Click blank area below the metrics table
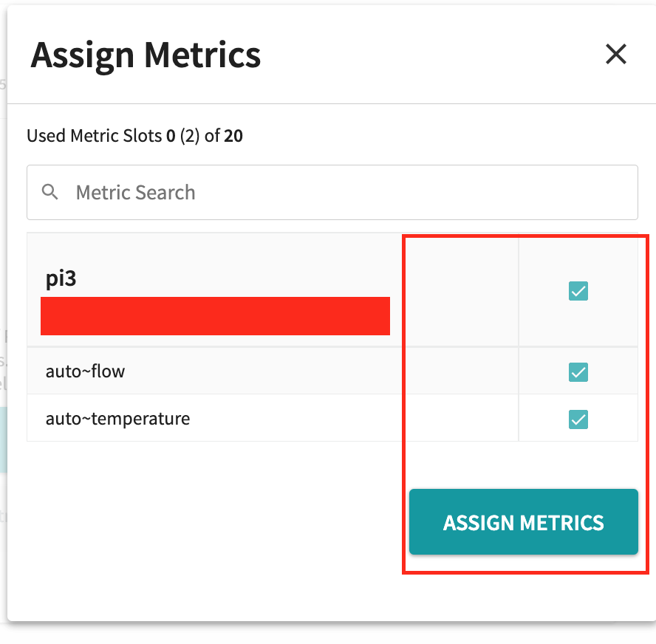The image size is (656, 644). (x=207, y=517)
